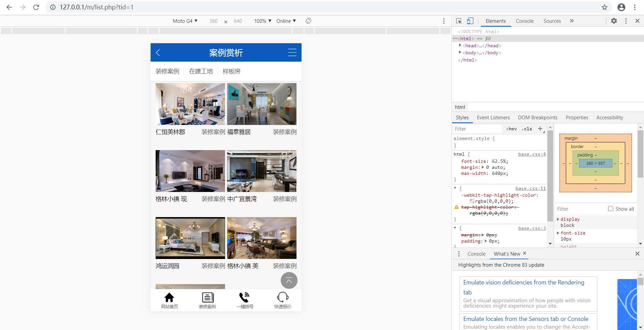Open the Chrome profile avatar

(621, 7)
